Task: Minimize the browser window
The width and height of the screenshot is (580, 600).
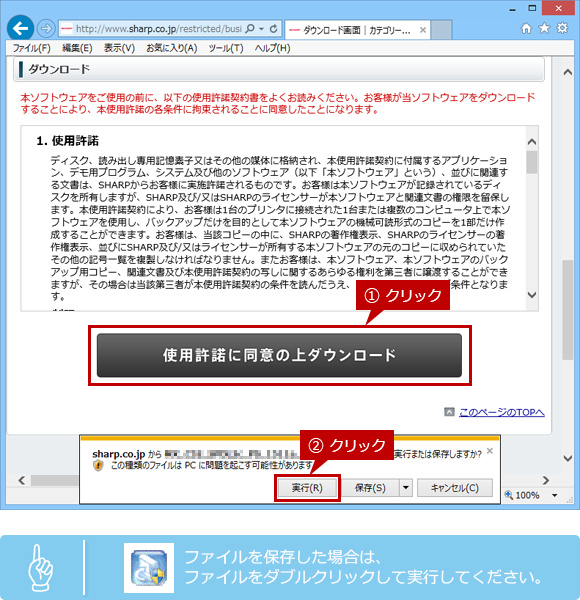Action: pos(513,9)
